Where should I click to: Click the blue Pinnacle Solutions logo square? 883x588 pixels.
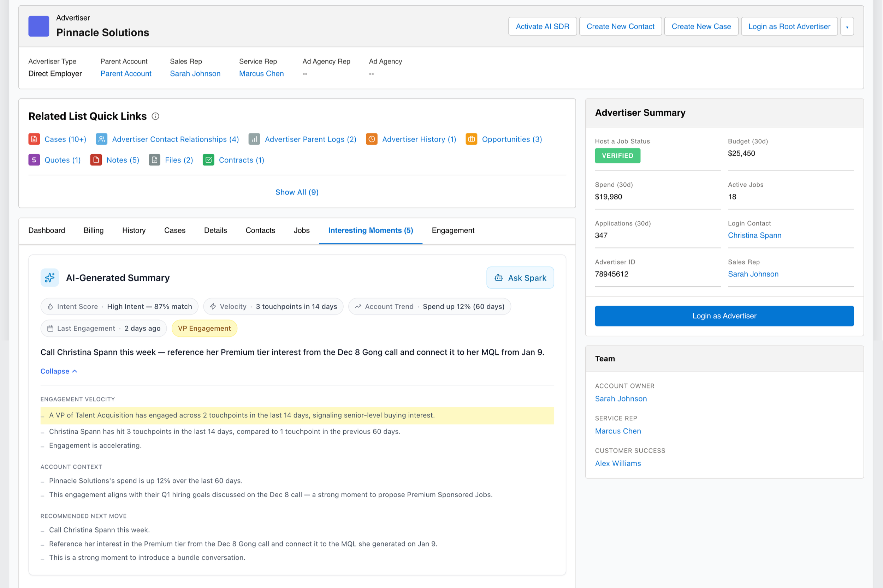(x=38, y=26)
